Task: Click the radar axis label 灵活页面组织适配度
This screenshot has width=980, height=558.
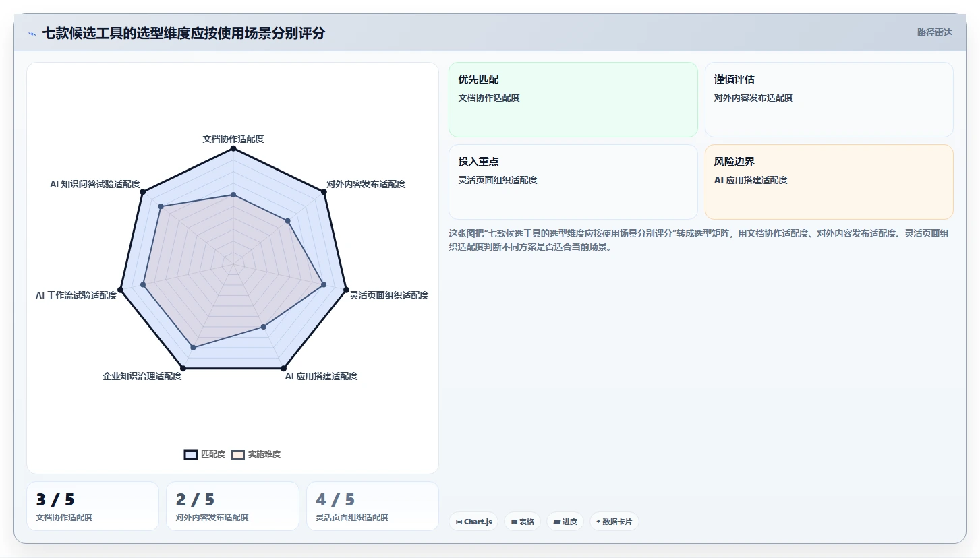Action: [x=389, y=295]
